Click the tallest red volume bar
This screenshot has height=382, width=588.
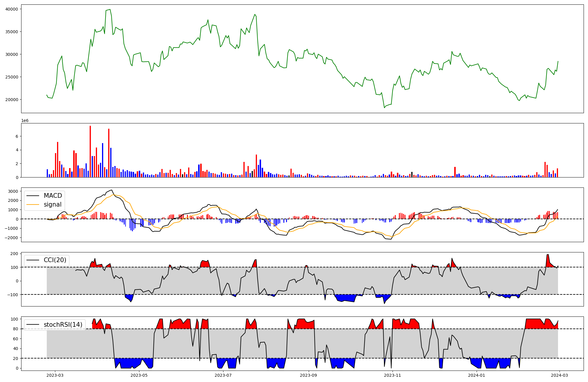90,151
